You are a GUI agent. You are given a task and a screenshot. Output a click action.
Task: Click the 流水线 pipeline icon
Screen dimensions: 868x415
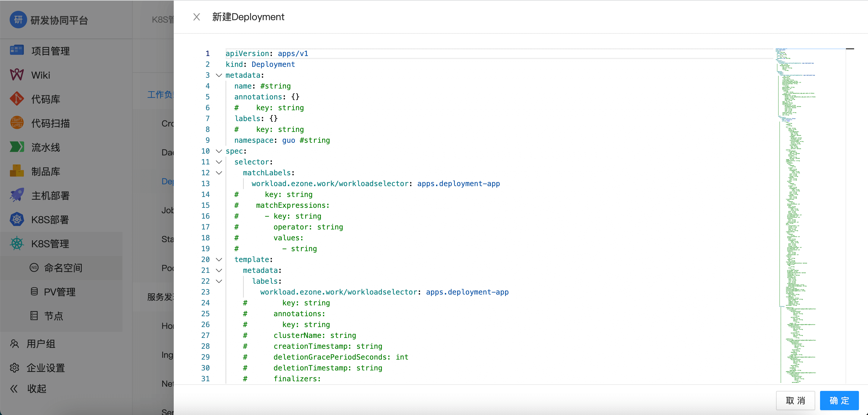(x=17, y=147)
